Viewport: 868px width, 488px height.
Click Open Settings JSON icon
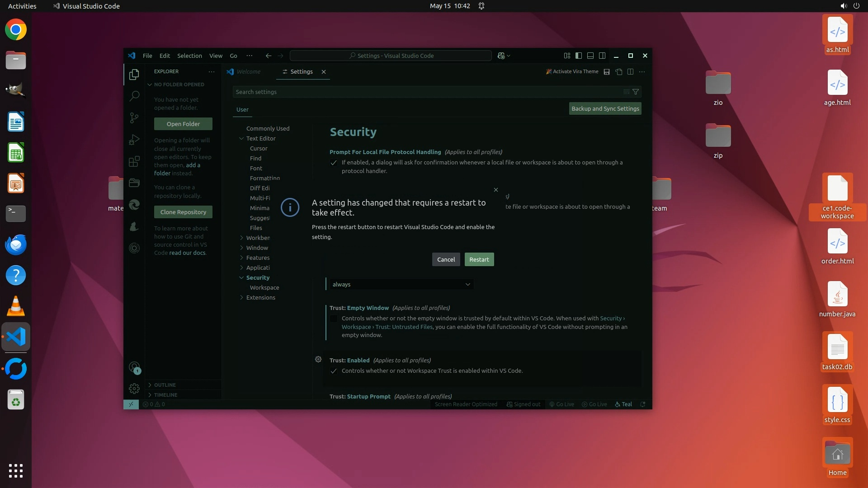click(x=619, y=72)
